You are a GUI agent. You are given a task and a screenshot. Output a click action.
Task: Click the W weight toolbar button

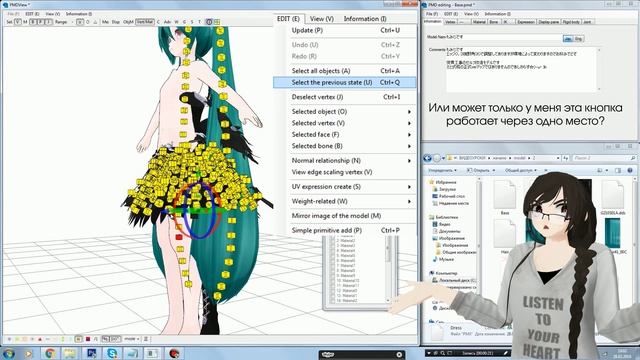pos(177,22)
